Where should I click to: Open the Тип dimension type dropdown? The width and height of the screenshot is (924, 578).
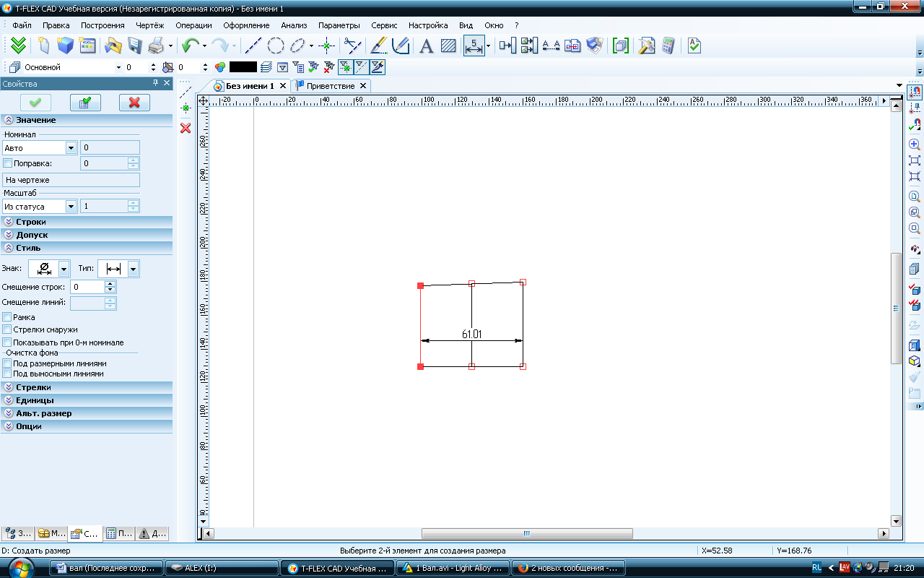click(133, 269)
